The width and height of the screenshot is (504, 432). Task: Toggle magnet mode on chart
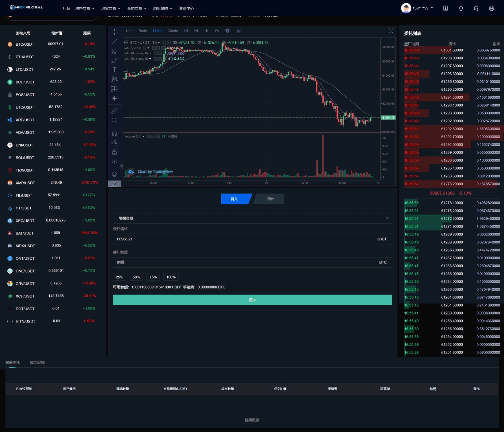114,133
